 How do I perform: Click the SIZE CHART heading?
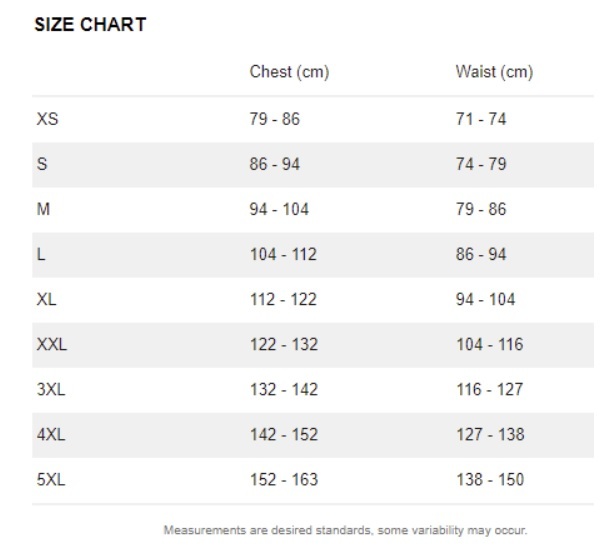coord(90,25)
